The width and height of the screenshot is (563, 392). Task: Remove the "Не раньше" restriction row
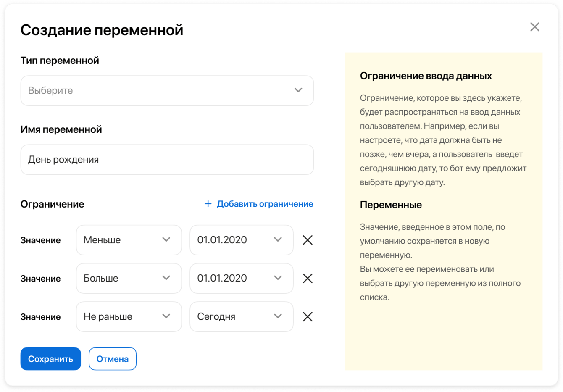pos(308,317)
